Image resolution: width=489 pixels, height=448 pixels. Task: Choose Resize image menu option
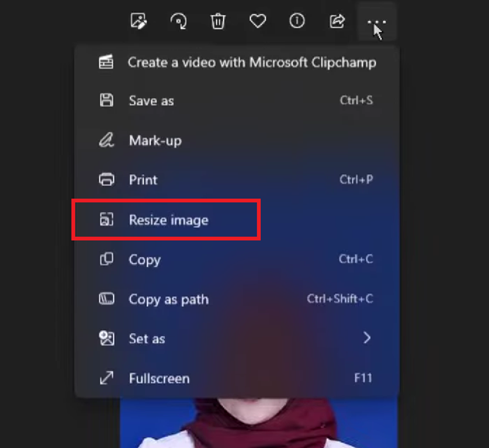(168, 220)
